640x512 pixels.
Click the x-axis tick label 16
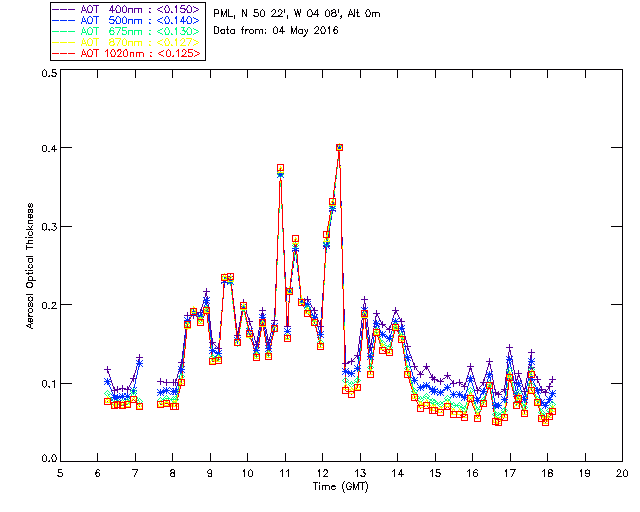tap(473, 473)
